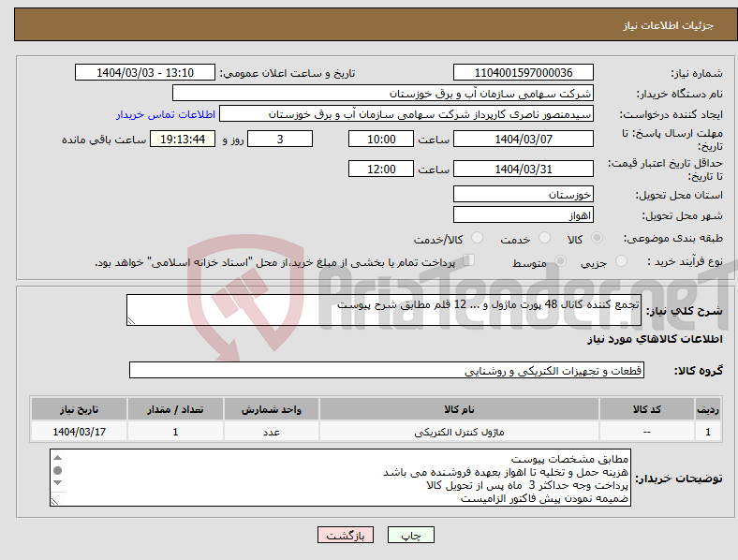
Task: Click the remaining days field showing 3
Action: (280, 140)
